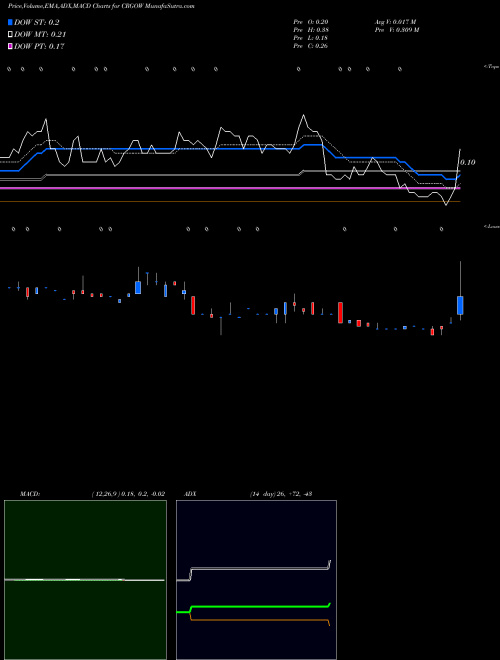Select the 'DOW ST: 0.2' legend label
Viewport: 500px width, 660px height.
coord(37,22)
